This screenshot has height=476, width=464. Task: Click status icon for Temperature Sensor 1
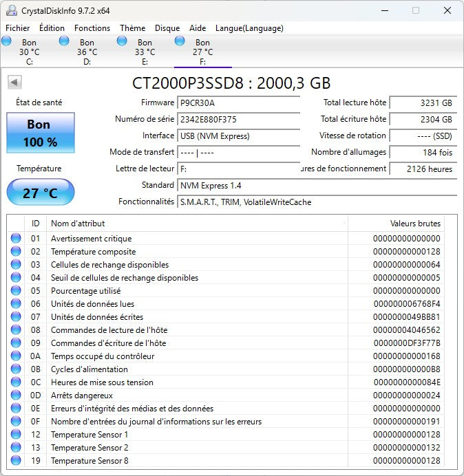pos(16,434)
